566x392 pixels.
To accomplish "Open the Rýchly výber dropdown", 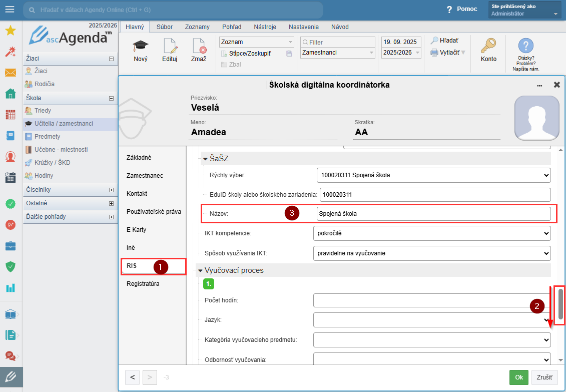I will coord(433,175).
